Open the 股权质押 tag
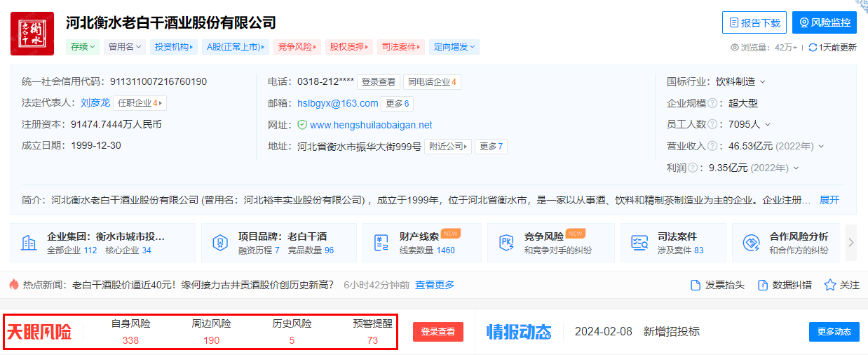 tap(349, 47)
